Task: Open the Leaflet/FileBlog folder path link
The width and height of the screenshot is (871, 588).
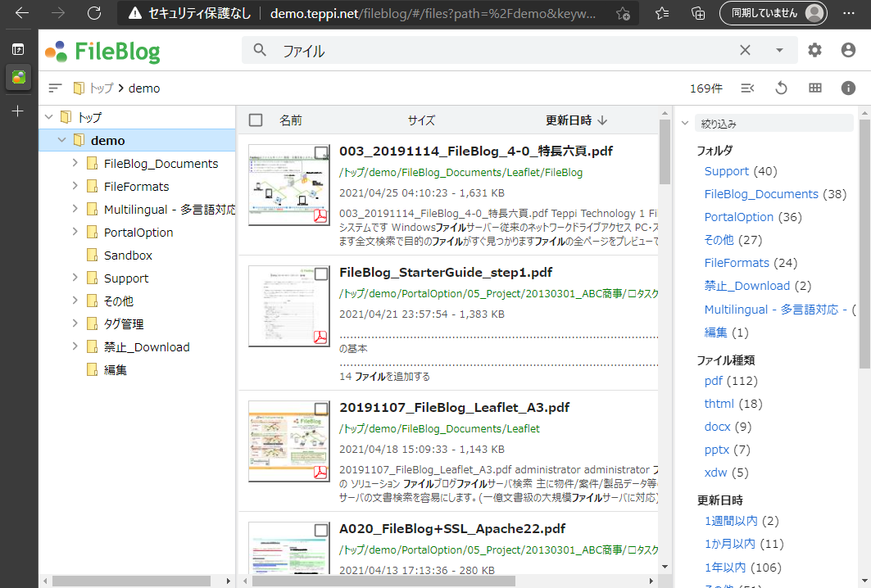Action: coord(461,172)
